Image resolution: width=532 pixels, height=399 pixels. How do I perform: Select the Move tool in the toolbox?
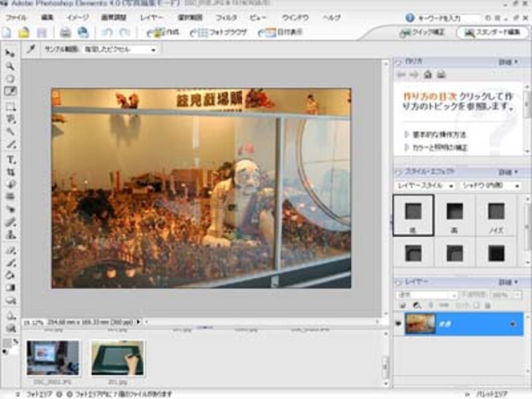pyautogui.click(x=11, y=53)
